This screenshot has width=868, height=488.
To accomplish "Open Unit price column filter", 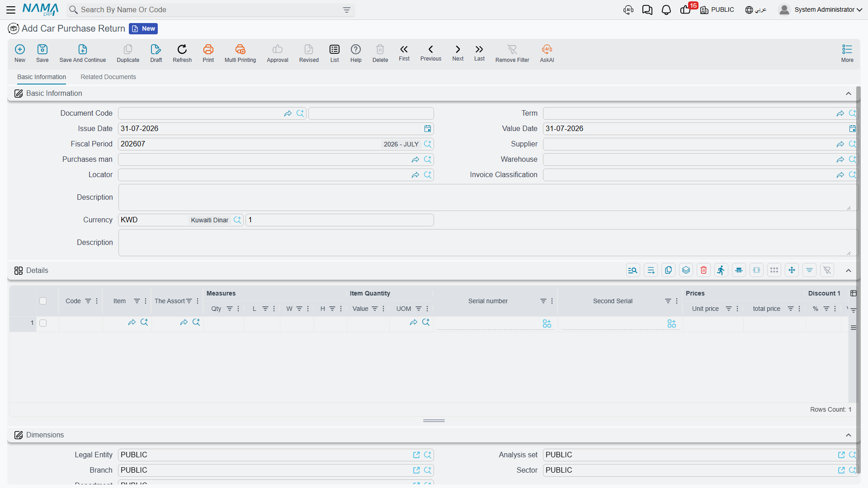I will point(729,309).
